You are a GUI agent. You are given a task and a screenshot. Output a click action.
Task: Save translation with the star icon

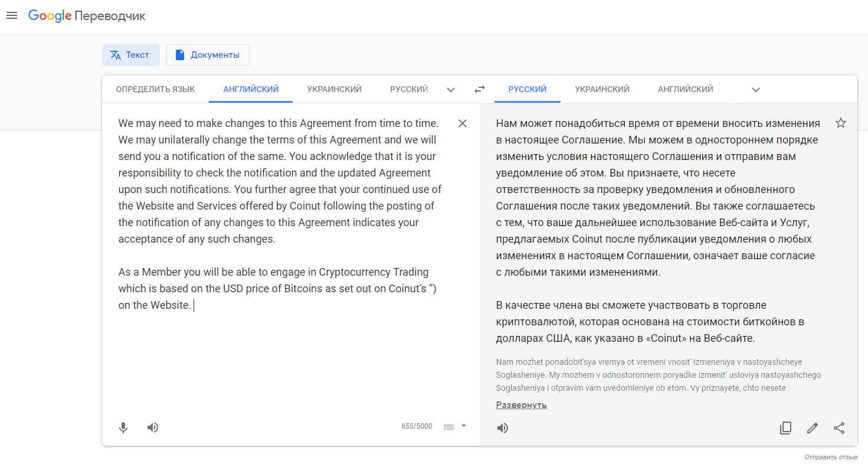pyautogui.click(x=841, y=123)
